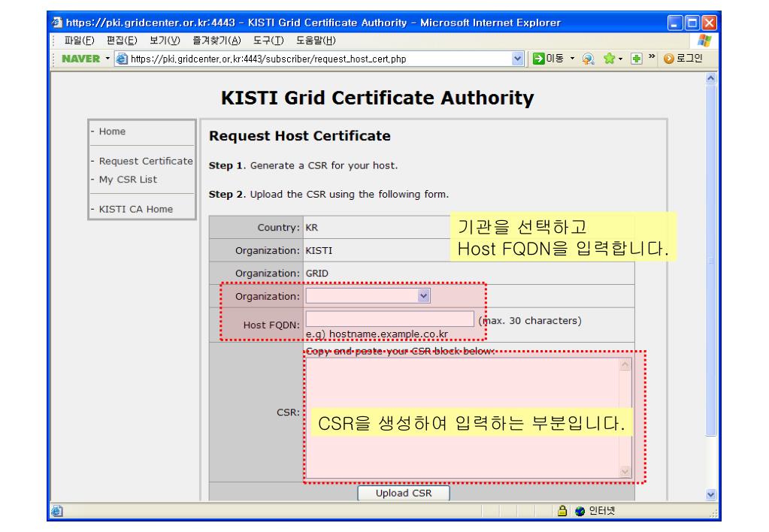Click the green plus toolbar icon
This screenshot has width=769, height=532.
636,59
